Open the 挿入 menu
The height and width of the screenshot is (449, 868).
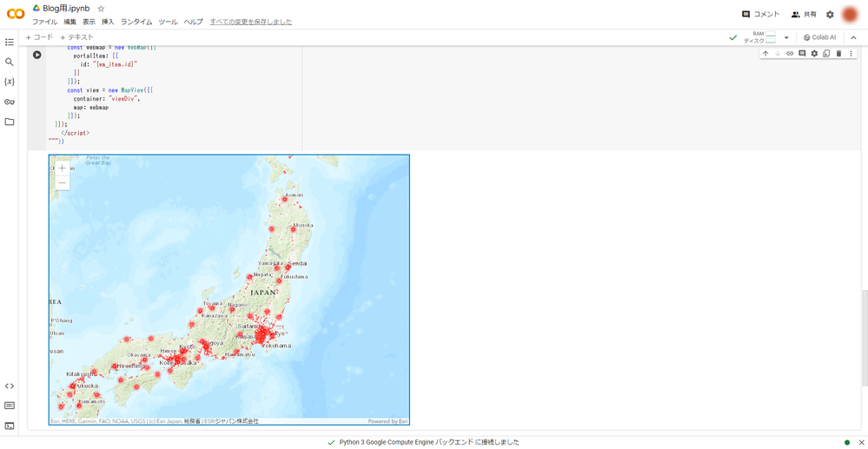point(108,22)
